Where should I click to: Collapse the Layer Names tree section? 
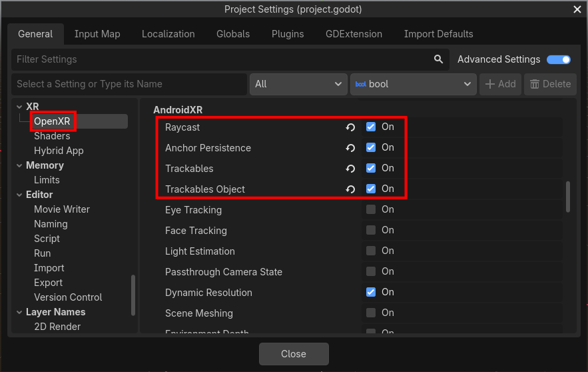[19, 312]
